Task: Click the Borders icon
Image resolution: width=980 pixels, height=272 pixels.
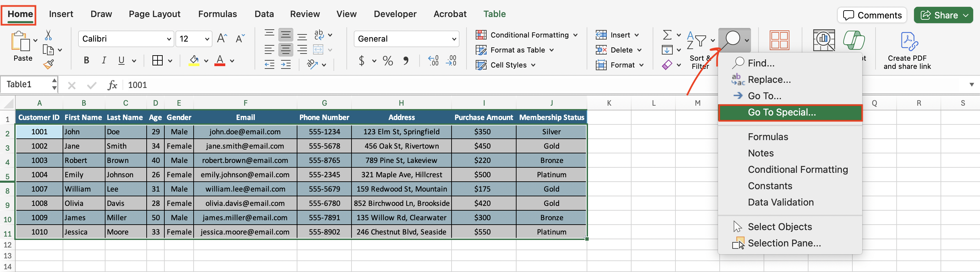Action: pyautogui.click(x=157, y=60)
